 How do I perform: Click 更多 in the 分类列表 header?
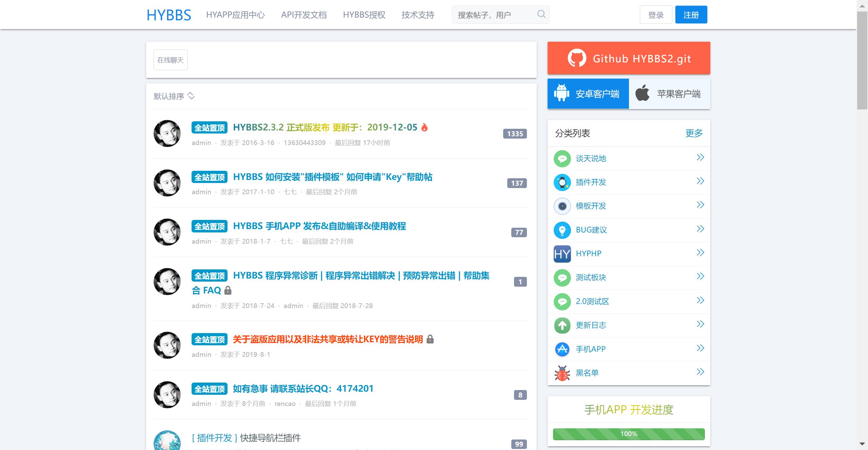694,133
